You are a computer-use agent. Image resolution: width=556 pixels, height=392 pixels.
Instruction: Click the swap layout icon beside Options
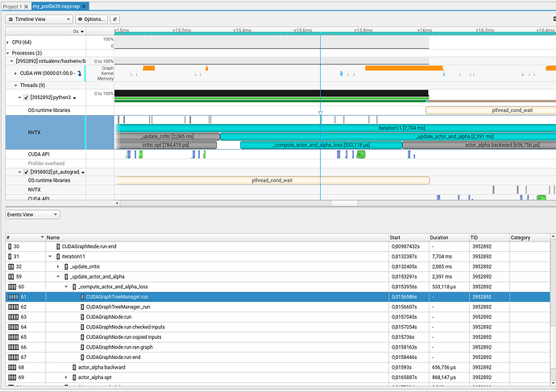[115, 19]
